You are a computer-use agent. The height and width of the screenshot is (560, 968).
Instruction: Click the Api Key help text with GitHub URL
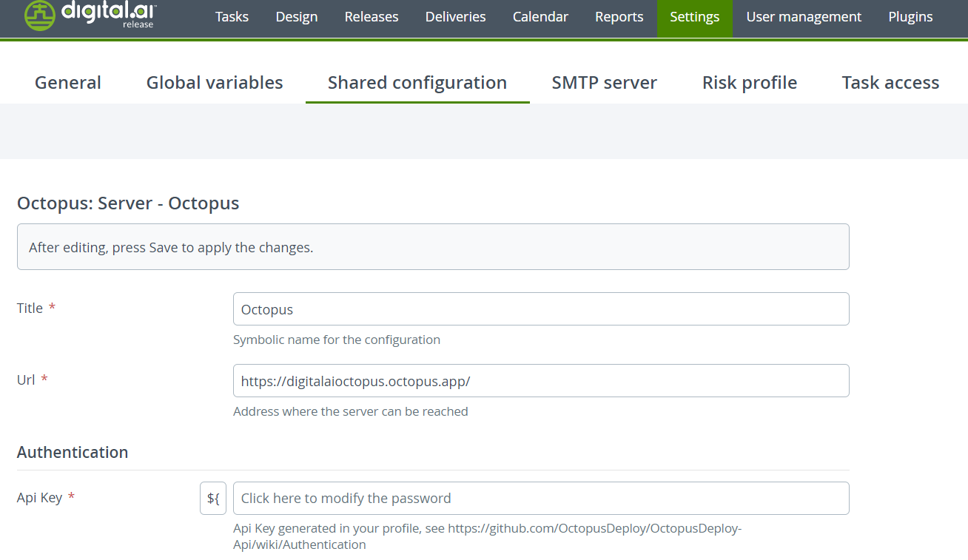click(487, 537)
